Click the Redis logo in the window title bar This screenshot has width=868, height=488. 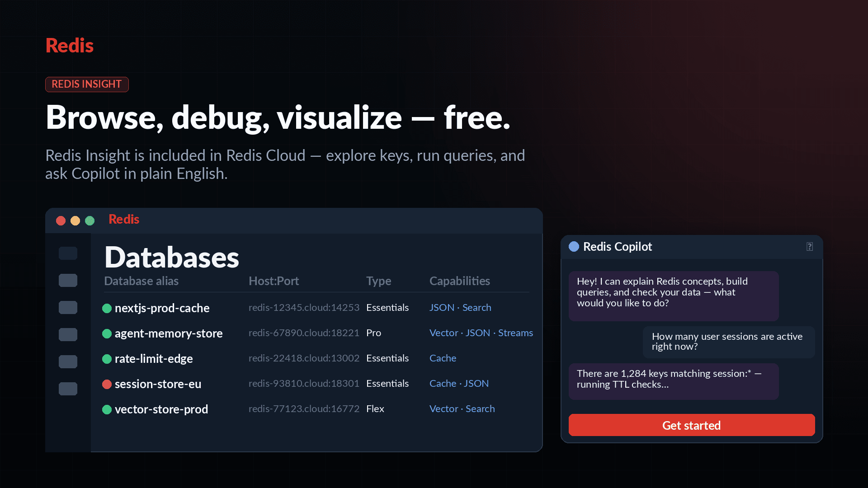pyautogui.click(x=124, y=220)
